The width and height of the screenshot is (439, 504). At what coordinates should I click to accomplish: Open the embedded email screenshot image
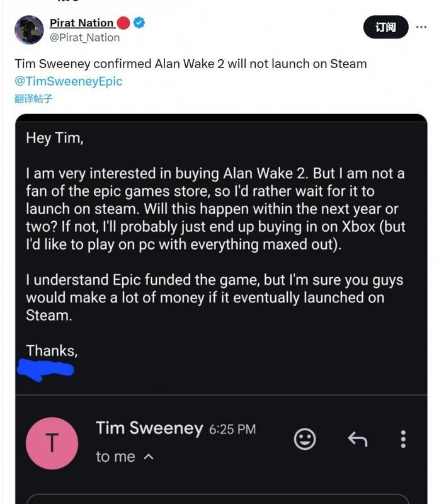[x=220, y=252]
